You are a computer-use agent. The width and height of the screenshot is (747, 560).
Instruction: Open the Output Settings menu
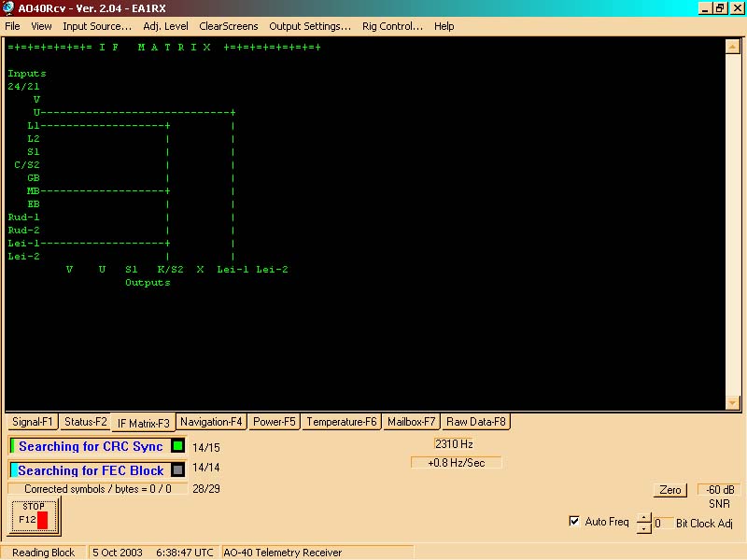click(x=310, y=26)
